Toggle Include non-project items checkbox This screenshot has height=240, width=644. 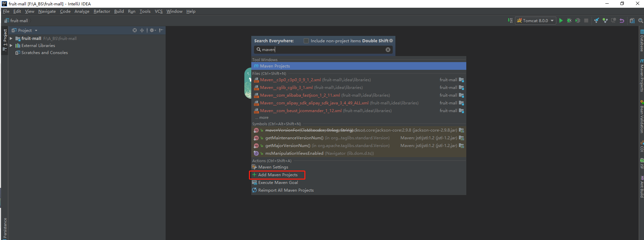(306, 41)
